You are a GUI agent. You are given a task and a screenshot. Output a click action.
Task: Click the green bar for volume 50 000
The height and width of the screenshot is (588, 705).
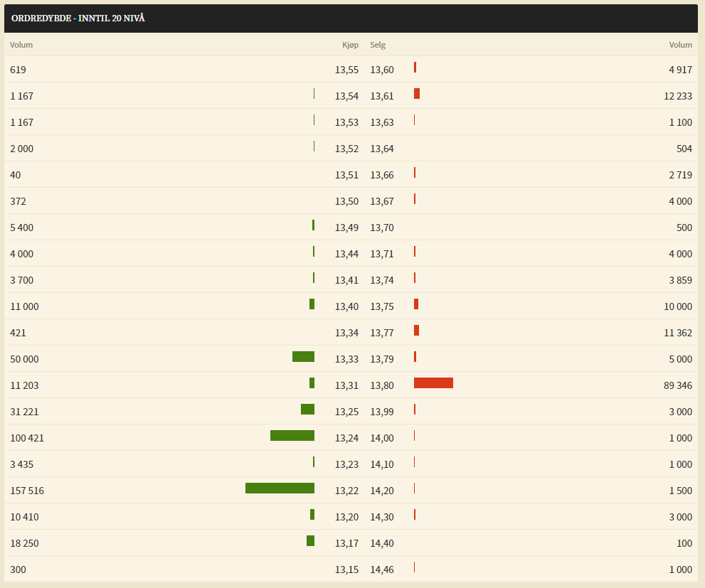303,357
